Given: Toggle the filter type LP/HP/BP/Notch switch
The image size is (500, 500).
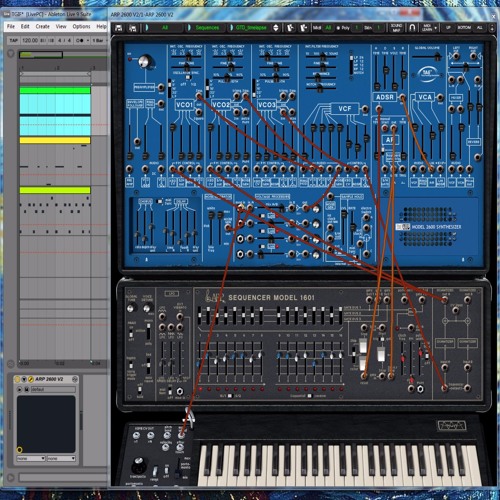Looking at the screenshot, I should (x=351, y=64).
